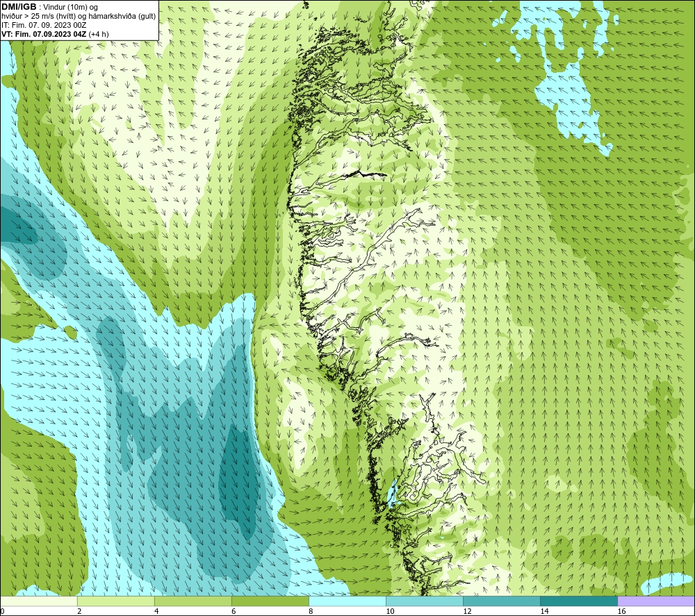This screenshot has width=695, height=616.
Task: Click the 2–4 m/s light green swatch
Action: pos(115,601)
